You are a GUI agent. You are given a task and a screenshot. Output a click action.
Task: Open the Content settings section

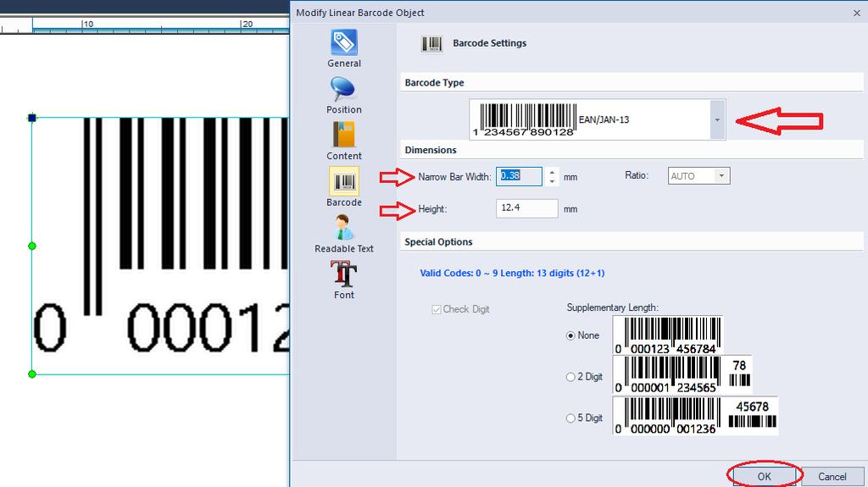[x=344, y=141]
